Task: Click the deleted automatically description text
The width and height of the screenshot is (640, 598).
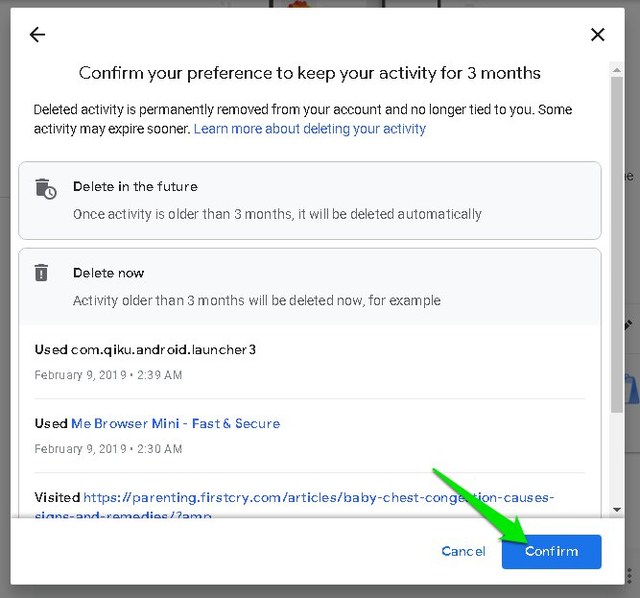Action: (x=277, y=214)
